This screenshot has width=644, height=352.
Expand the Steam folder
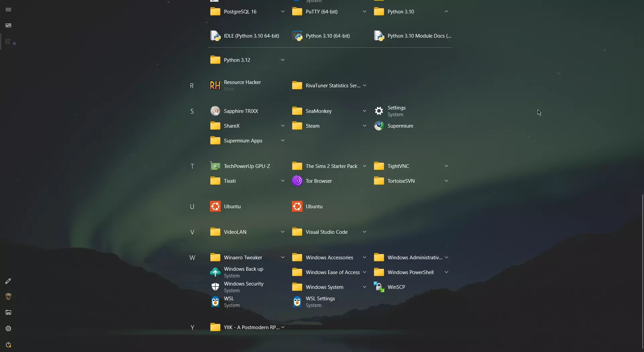(x=329, y=126)
